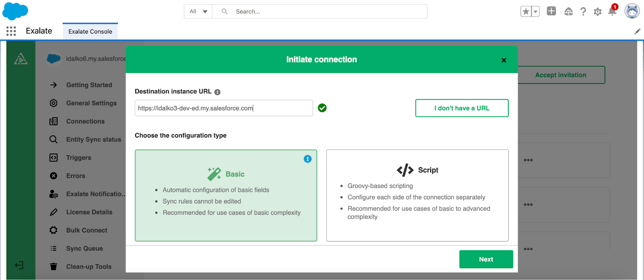Click the Connections building icon

(x=54, y=121)
